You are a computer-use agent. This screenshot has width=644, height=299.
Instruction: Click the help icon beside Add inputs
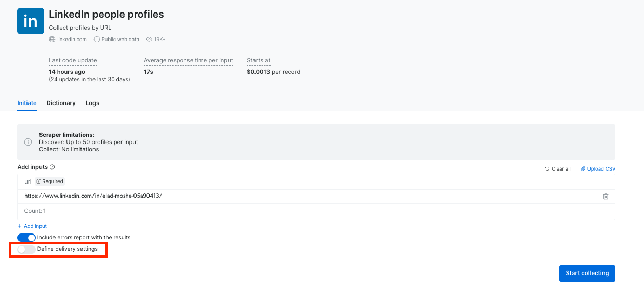[x=52, y=167]
